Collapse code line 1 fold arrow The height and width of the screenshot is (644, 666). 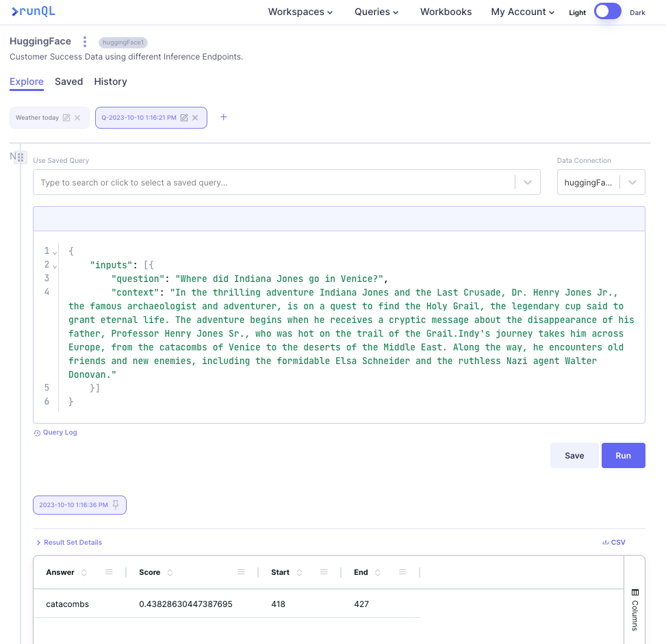point(55,253)
